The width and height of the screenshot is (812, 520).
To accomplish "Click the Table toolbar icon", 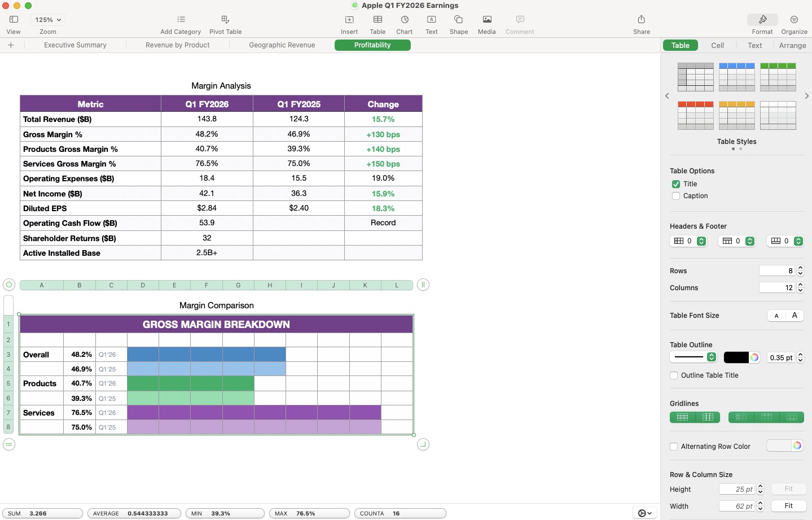I will [x=378, y=20].
